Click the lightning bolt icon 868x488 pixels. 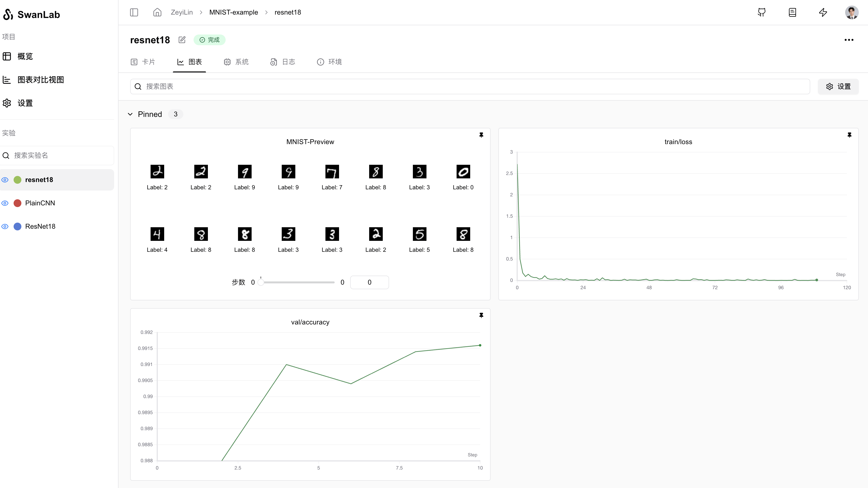pyautogui.click(x=823, y=12)
